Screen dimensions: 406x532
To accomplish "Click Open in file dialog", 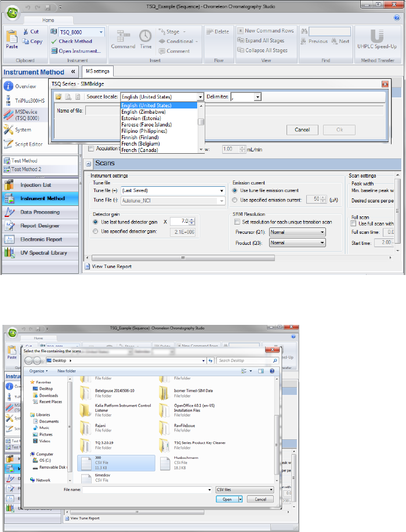I will [x=227, y=500].
